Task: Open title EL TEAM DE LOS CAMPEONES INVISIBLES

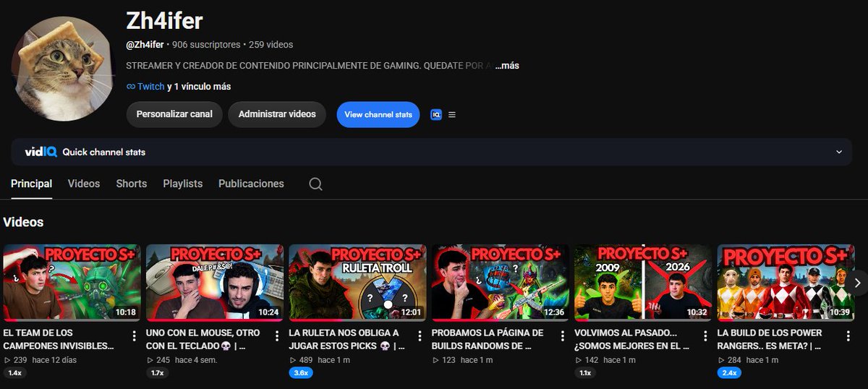Action: [x=59, y=339]
